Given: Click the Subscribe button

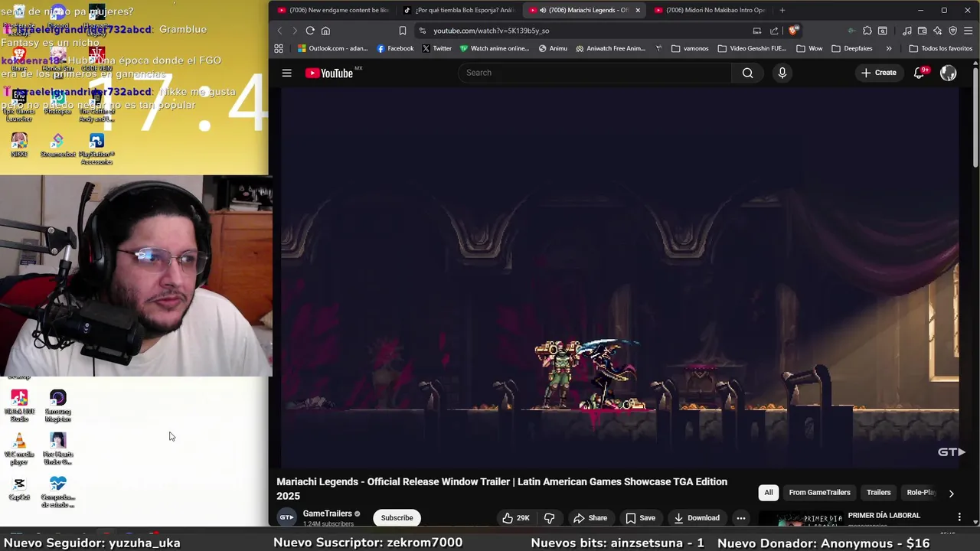Looking at the screenshot, I should [397, 518].
